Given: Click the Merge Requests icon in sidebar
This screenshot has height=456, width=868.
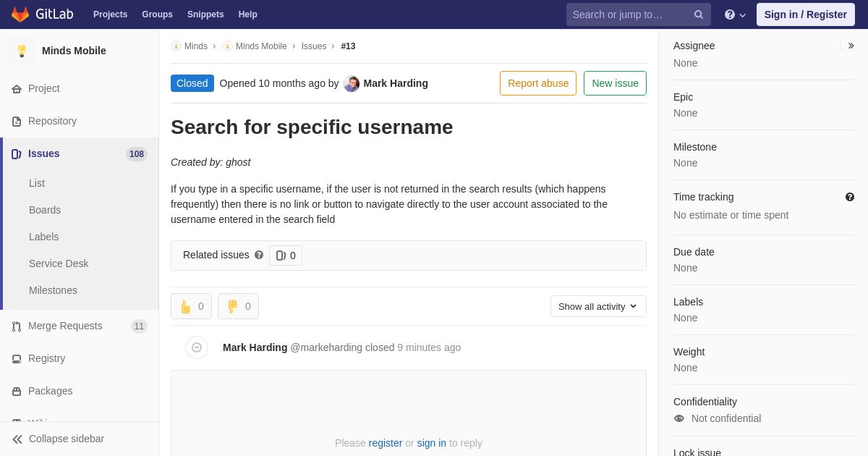Looking at the screenshot, I should click(17, 326).
